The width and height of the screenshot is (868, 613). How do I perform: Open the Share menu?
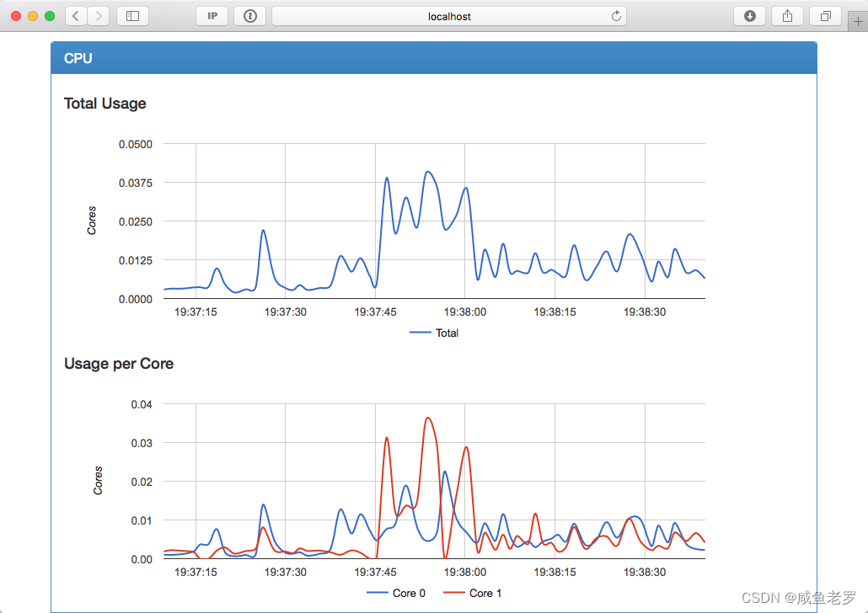click(x=787, y=16)
